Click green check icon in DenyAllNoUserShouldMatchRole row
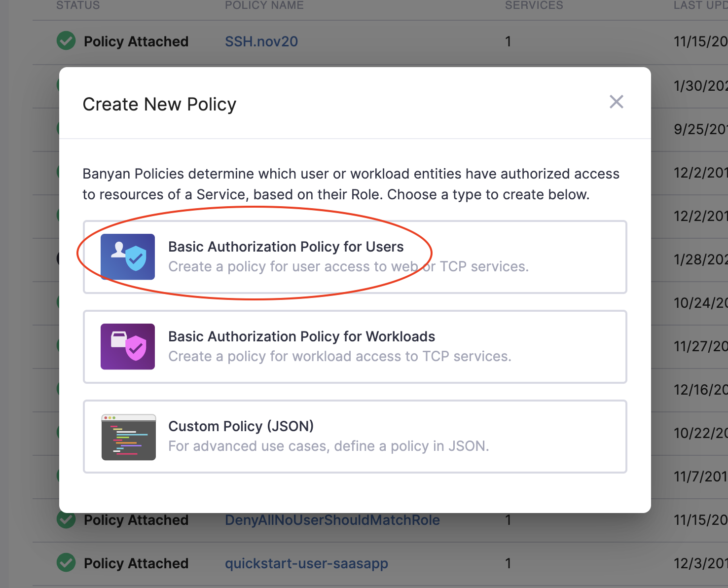 66,520
